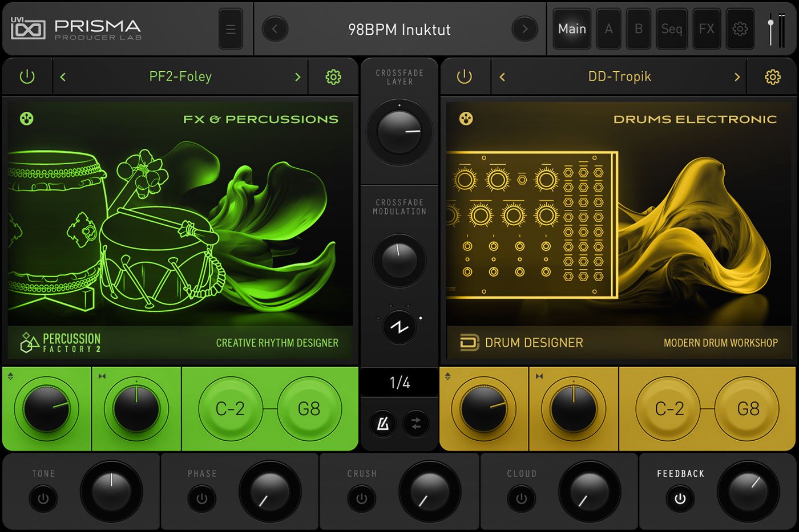Click crossfade modulation waveform shape icon
Screen dimensions: 799x532
[399, 327]
